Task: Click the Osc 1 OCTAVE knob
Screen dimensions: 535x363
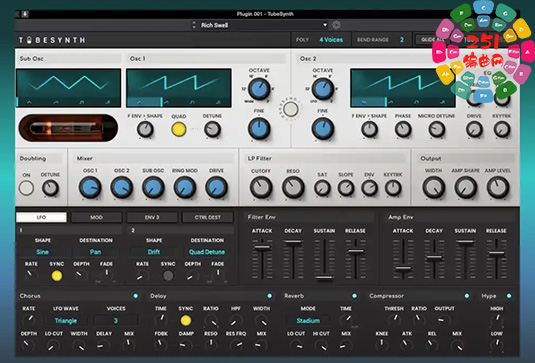Action: 259,89
